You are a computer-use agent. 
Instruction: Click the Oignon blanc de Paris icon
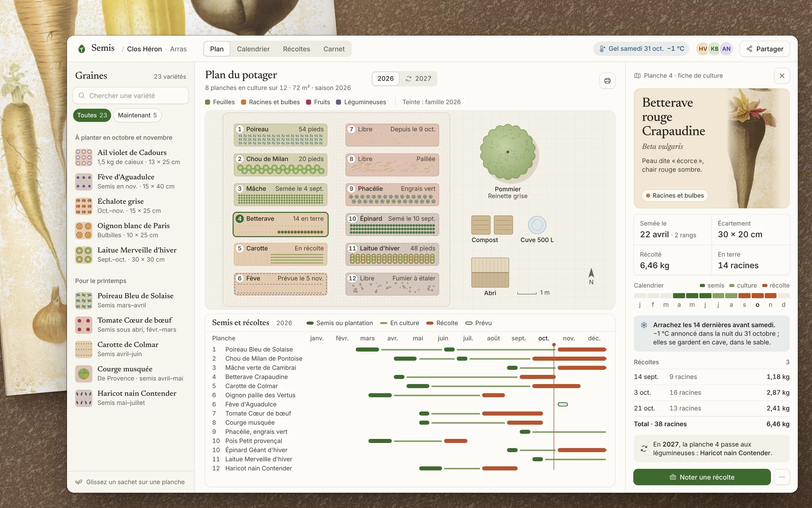(84, 231)
